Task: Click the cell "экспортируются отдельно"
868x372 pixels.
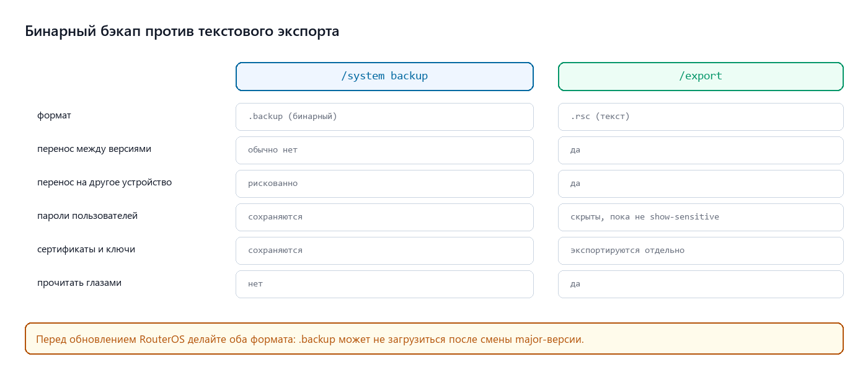Action: coord(701,250)
